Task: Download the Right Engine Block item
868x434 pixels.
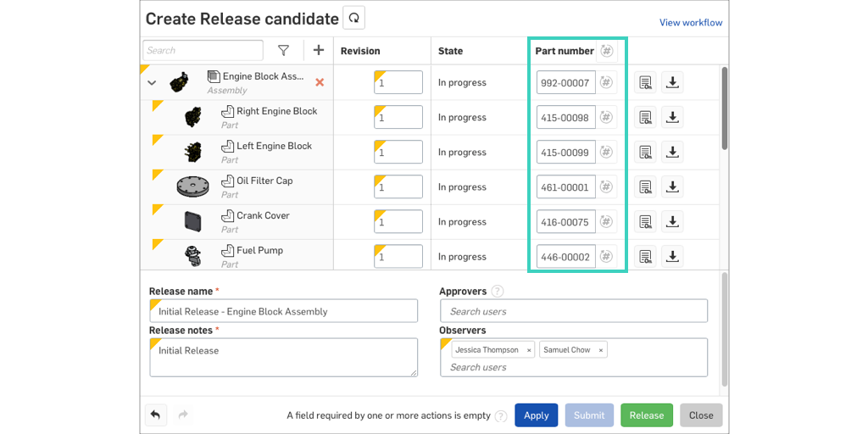Action: [x=672, y=117]
